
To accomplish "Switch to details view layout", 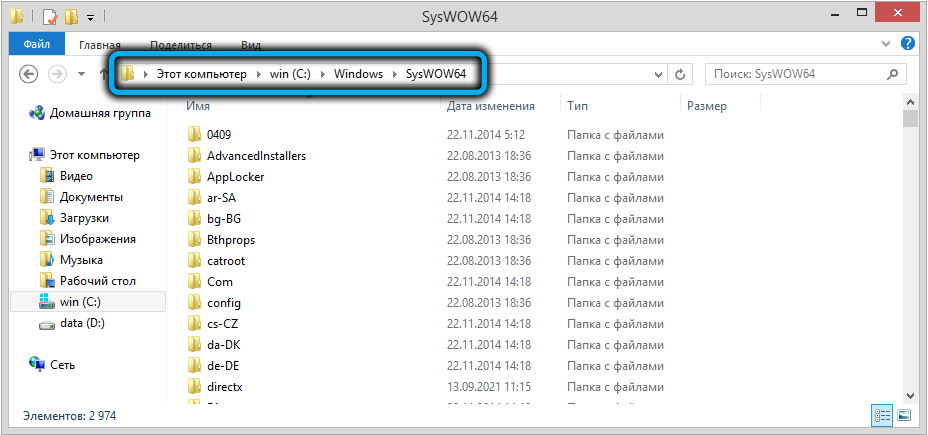I will tap(882, 415).
